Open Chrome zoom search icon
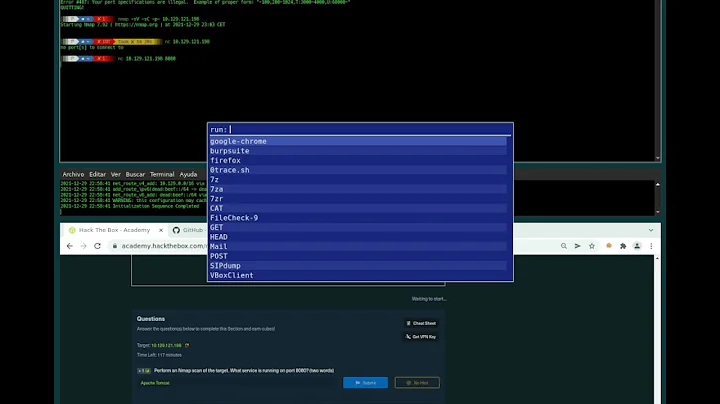The height and width of the screenshot is (404, 720). coord(564,246)
